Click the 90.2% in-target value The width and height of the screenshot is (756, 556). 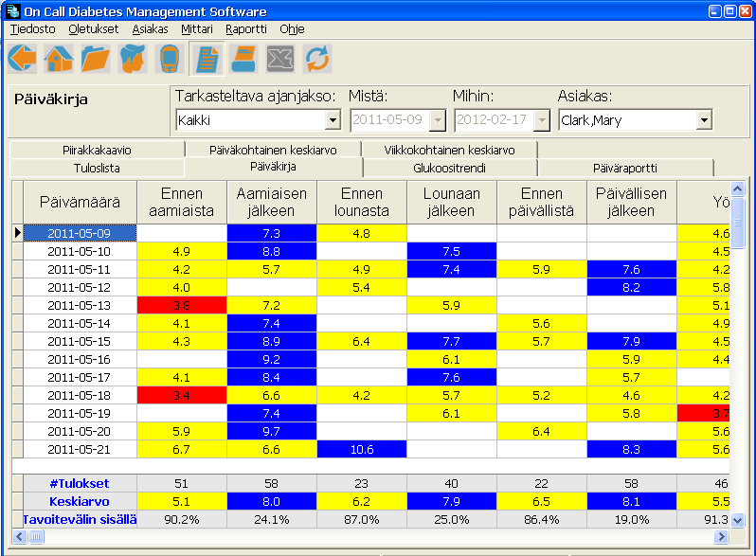[182, 519]
